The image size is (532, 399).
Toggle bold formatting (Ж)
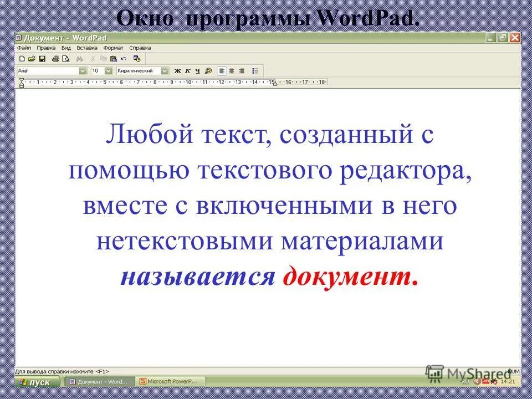click(x=177, y=70)
